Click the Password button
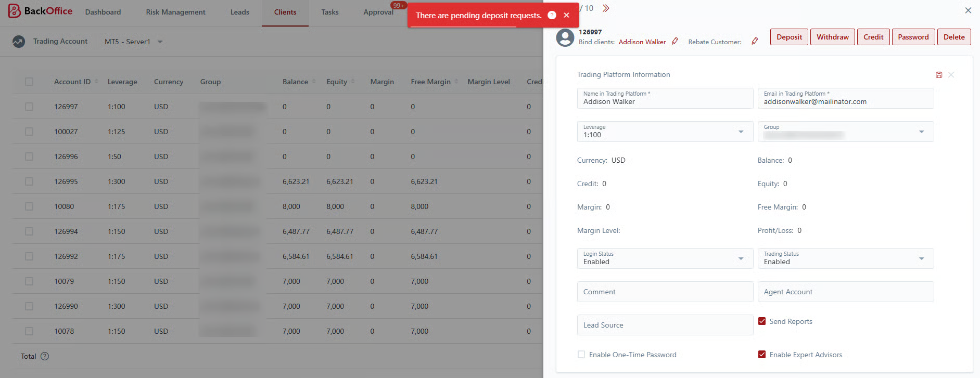The width and height of the screenshot is (980, 378). pos(913,37)
